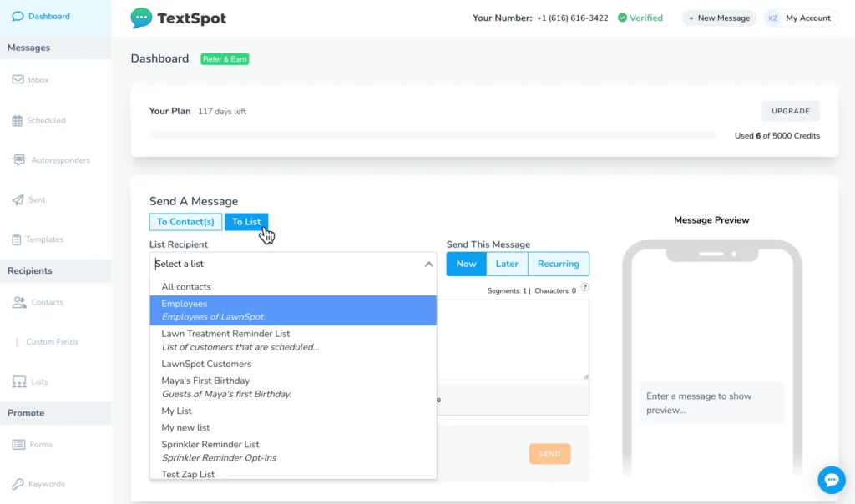The width and height of the screenshot is (855, 504).
Task: Set send time to Now
Action: click(x=466, y=264)
